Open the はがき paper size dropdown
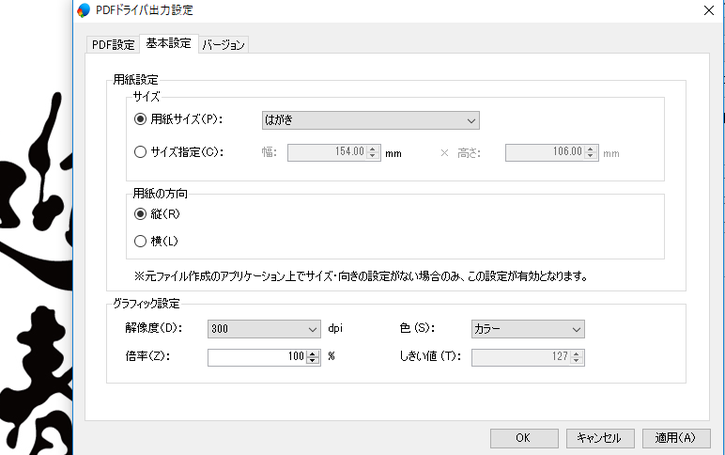 click(370, 120)
